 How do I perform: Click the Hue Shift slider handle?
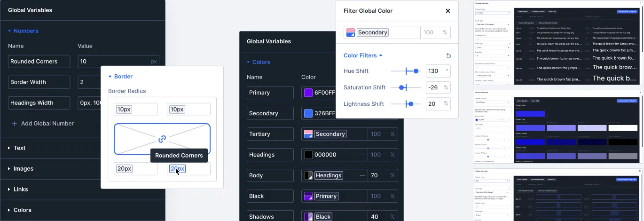tap(416, 71)
